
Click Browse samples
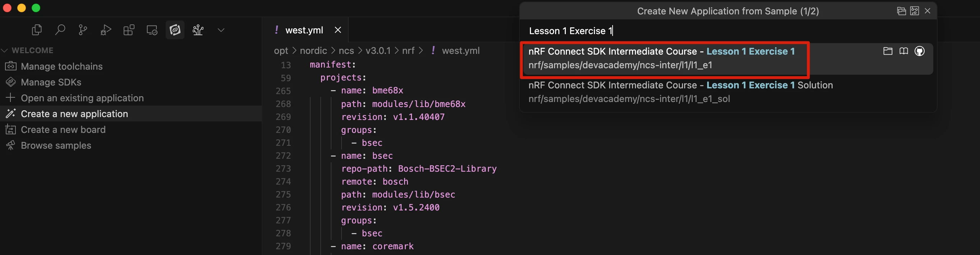[56, 145]
